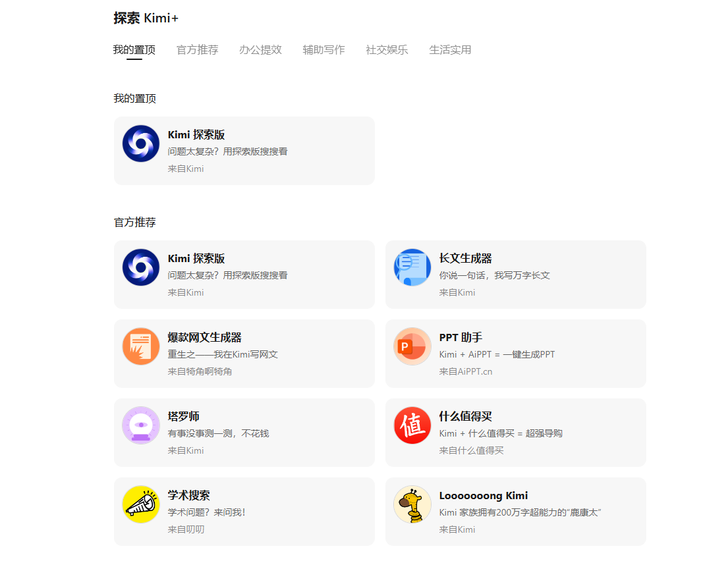
Task: Open Looooooong Kimi card title
Action: (x=484, y=495)
